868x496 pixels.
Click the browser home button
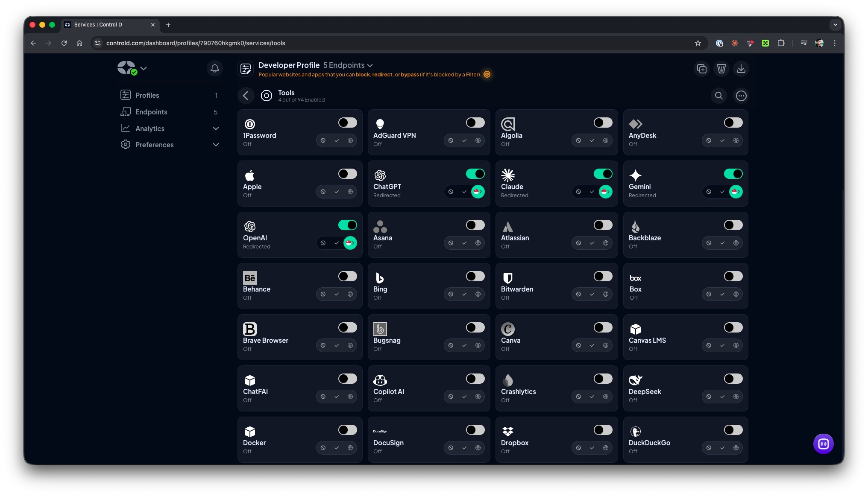point(79,43)
